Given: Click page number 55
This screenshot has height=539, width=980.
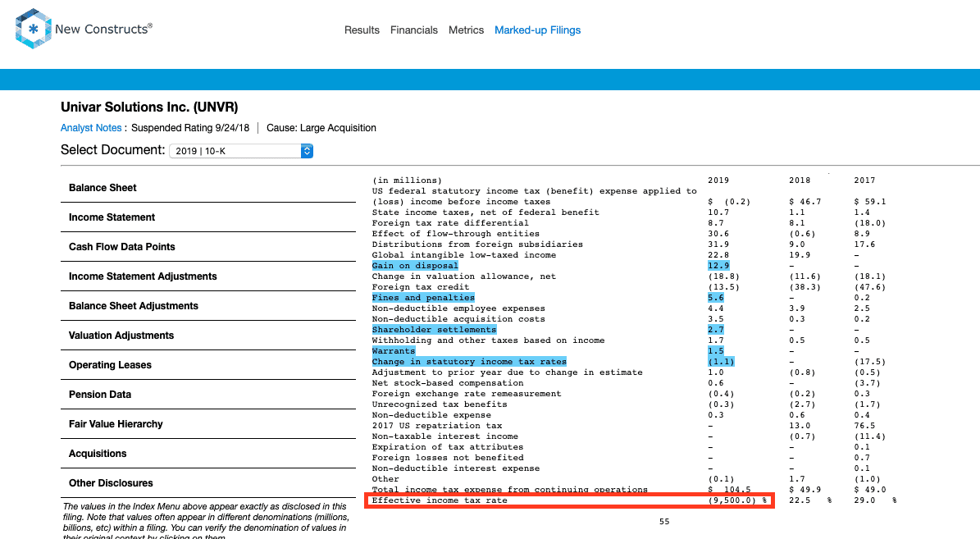Looking at the screenshot, I should (x=664, y=522).
